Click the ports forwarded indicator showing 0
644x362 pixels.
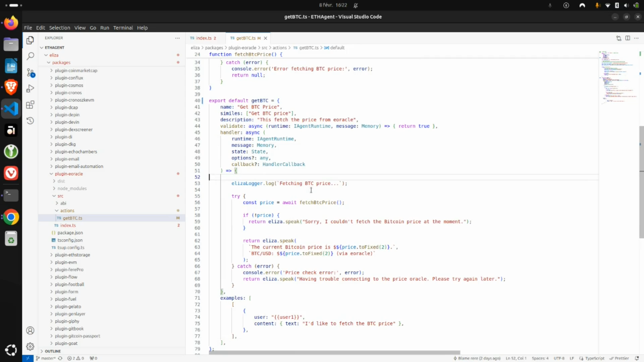click(93, 358)
